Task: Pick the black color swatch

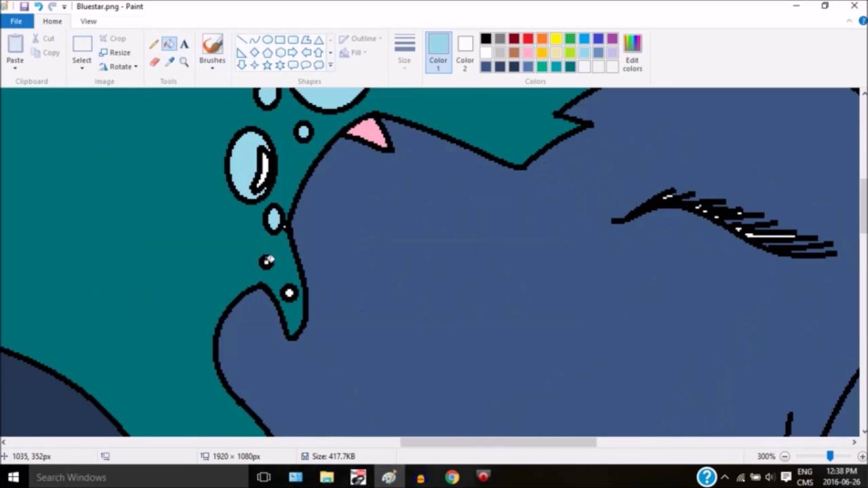Action: click(x=486, y=39)
